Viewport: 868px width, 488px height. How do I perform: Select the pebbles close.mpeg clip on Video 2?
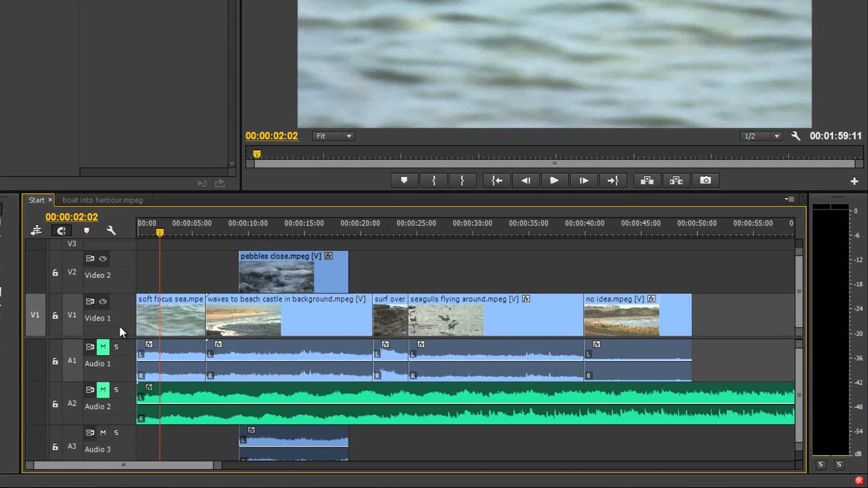click(292, 271)
